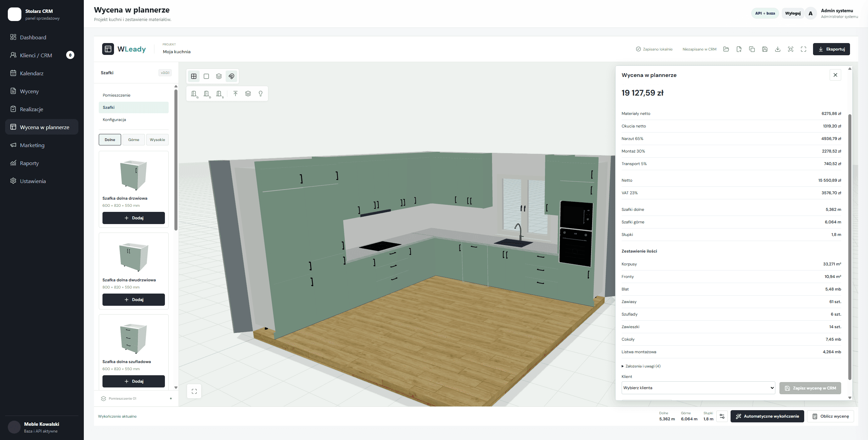Duplicate project with copy icon

752,49
